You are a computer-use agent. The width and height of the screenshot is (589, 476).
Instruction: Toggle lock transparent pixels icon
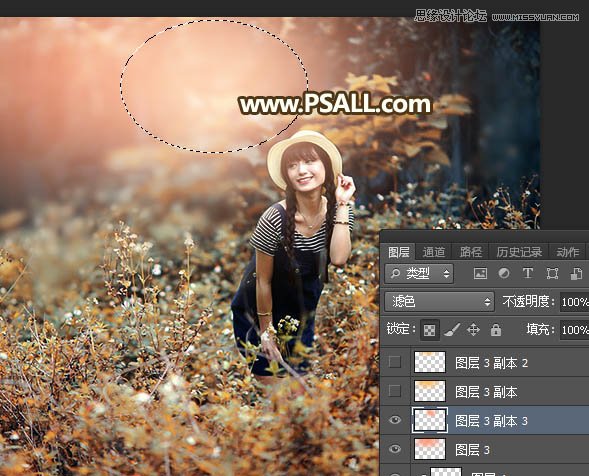[x=429, y=330]
